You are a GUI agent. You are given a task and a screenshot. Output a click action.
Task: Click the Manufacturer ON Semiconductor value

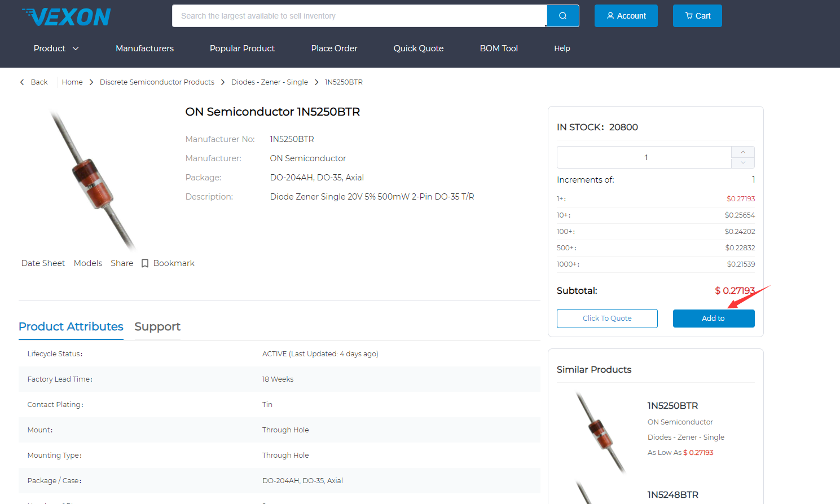coord(308,158)
